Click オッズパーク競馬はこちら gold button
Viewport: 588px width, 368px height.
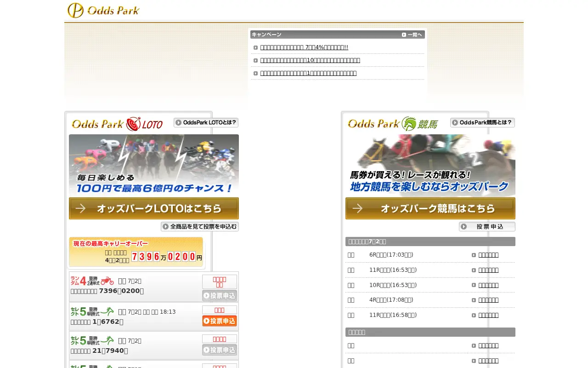pos(430,208)
